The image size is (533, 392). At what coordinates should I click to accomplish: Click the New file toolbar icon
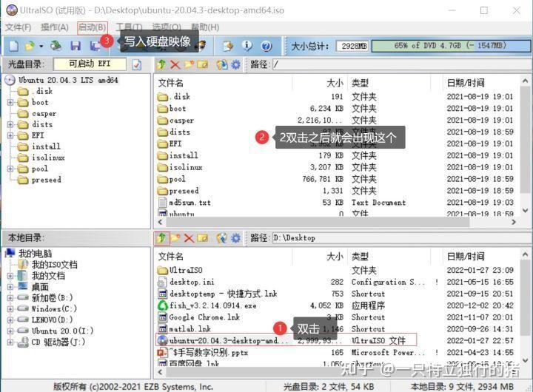pos(13,46)
